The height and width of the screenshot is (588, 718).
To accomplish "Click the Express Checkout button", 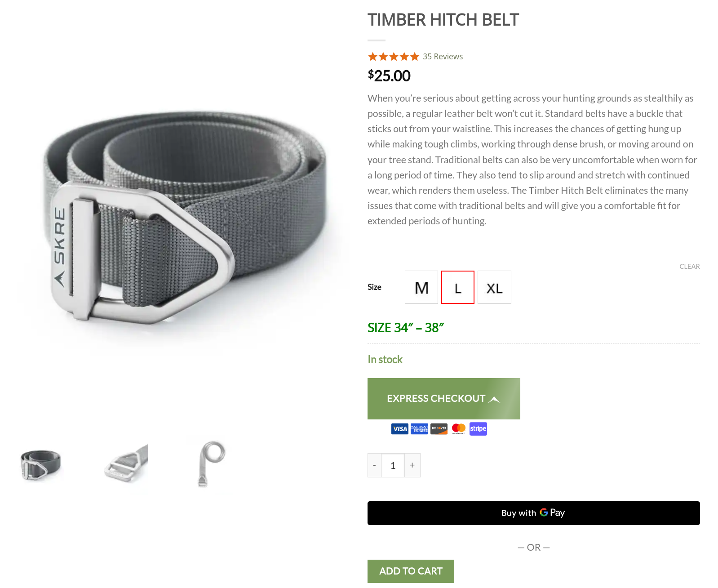I will [x=444, y=399].
